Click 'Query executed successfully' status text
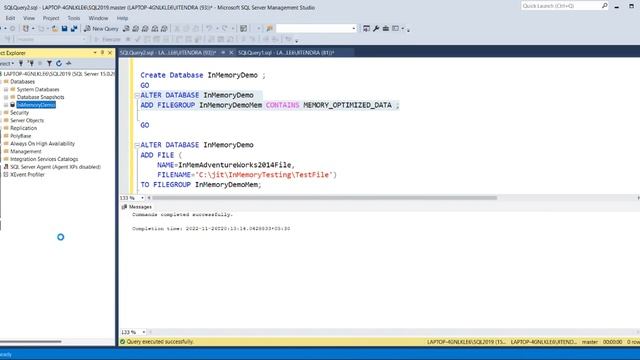Viewport: 640px width, 360px height. point(160,342)
